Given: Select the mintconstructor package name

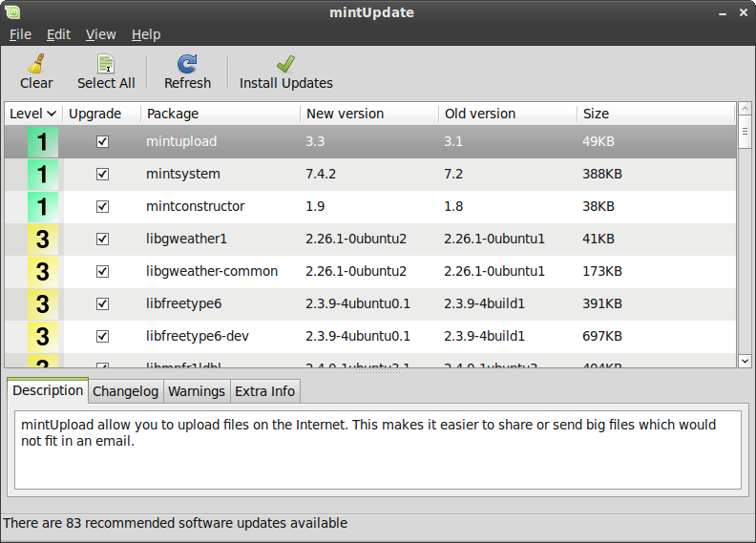Looking at the screenshot, I should click(x=196, y=207).
